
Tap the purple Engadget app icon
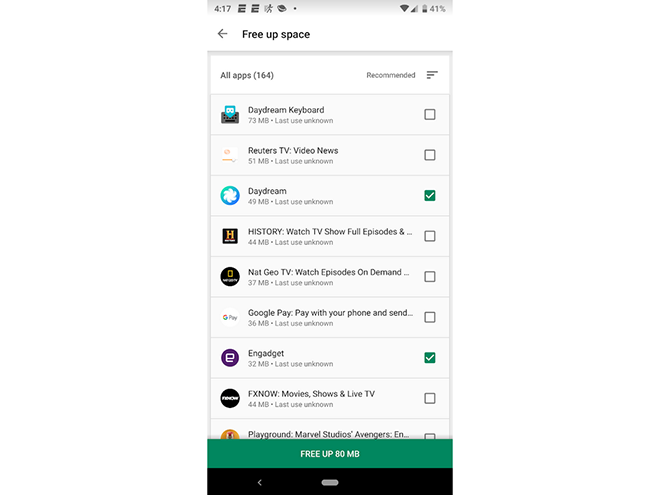[230, 358]
